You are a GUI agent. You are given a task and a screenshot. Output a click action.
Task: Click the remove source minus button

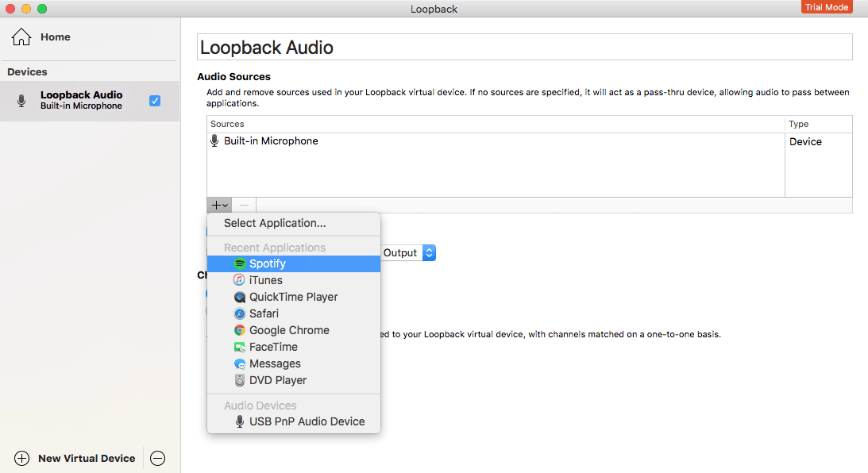click(244, 206)
